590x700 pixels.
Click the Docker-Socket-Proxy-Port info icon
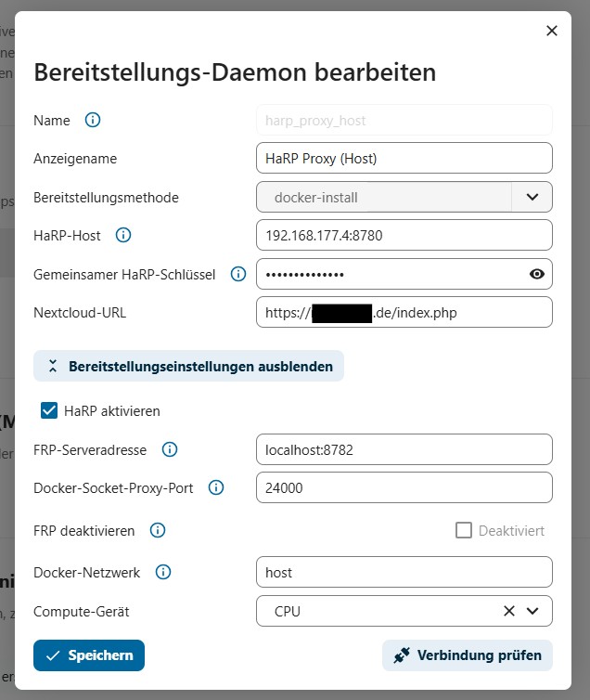[x=216, y=487]
